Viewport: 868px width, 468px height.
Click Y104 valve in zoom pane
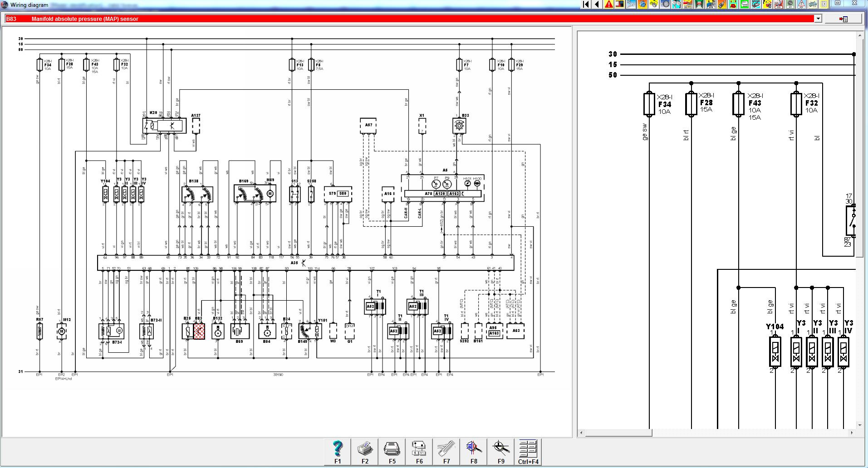tap(775, 351)
